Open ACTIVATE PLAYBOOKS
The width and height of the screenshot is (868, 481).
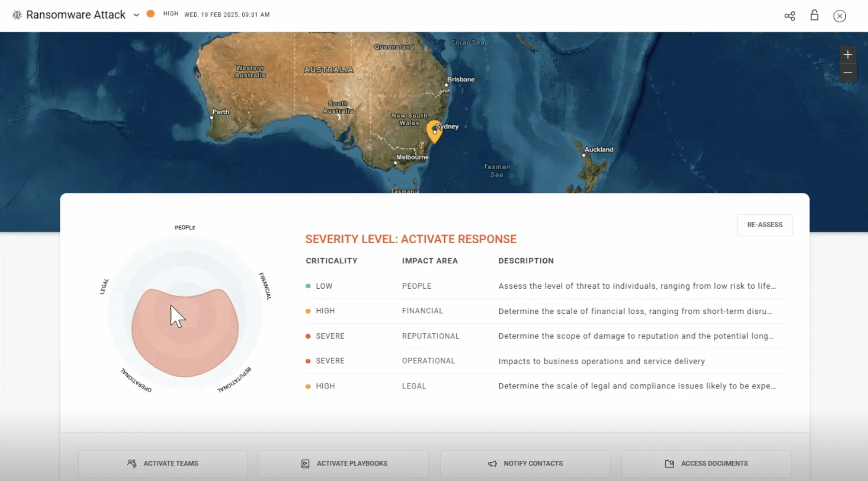344,464
